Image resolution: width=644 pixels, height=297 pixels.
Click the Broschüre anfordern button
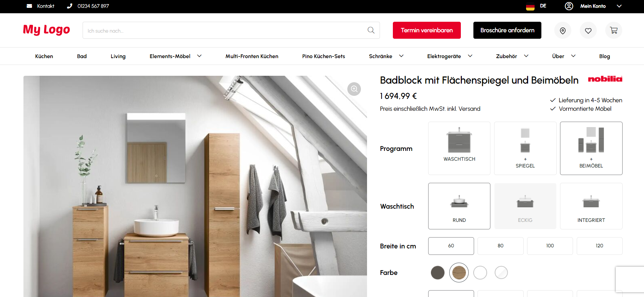tap(507, 30)
